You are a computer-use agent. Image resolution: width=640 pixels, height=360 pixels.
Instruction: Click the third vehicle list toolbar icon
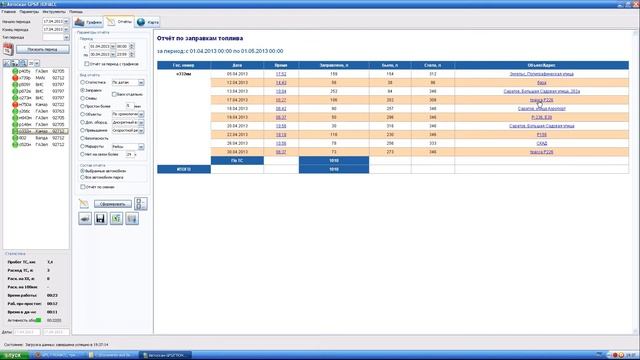[23, 63]
